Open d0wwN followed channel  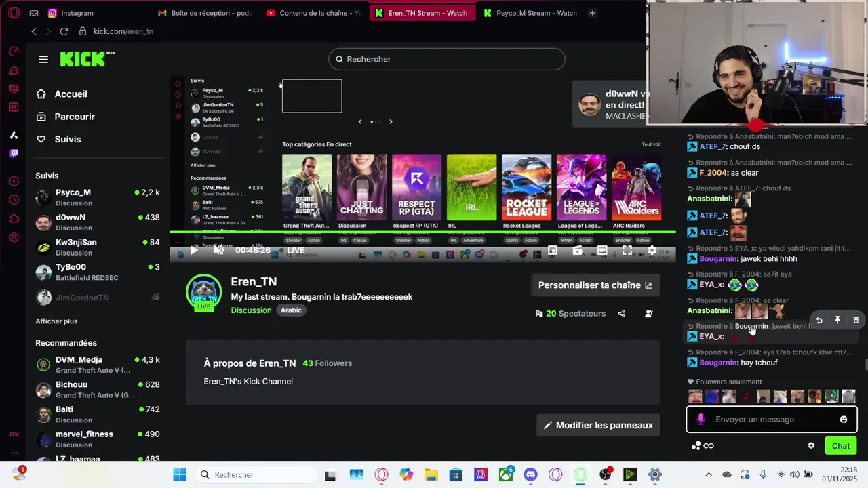click(98, 222)
